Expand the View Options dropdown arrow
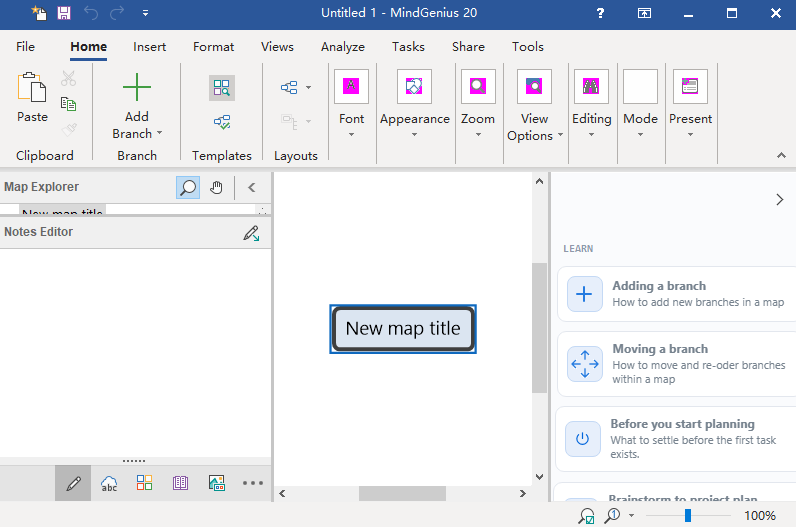 (560, 135)
